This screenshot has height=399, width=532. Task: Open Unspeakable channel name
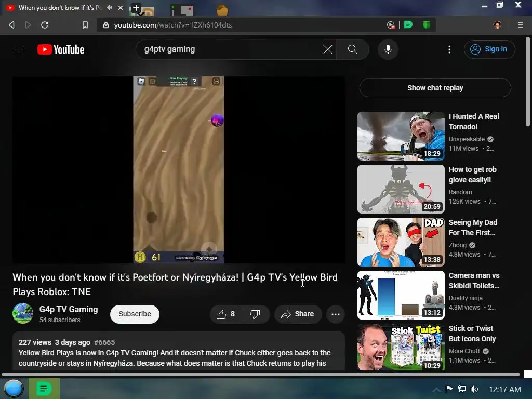pos(467,139)
